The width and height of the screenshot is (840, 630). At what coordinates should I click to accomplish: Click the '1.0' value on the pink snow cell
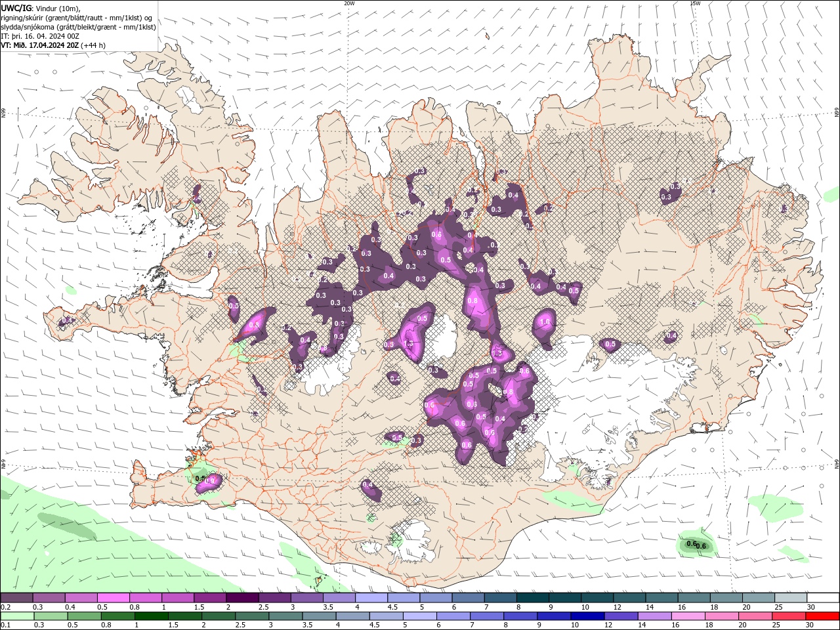pos(545,322)
